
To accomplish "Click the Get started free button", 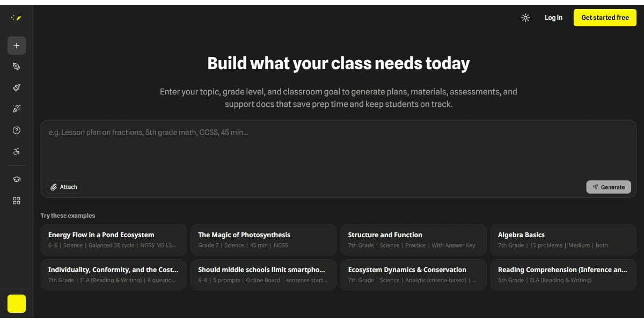I will [x=605, y=18].
